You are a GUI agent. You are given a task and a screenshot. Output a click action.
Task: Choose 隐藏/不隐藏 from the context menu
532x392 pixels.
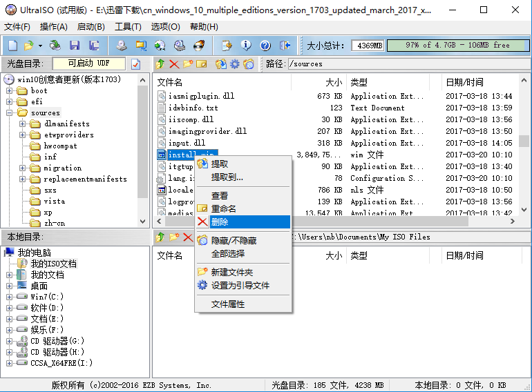click(243, 241)
